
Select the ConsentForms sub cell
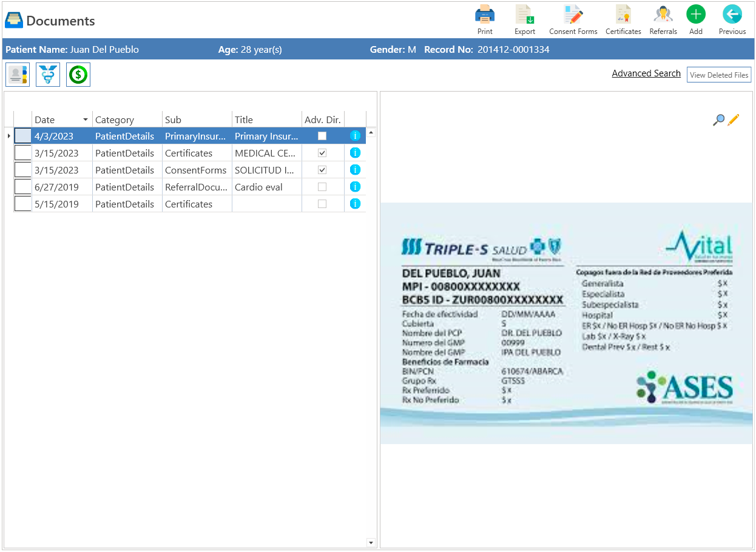[x=197, y=170]
